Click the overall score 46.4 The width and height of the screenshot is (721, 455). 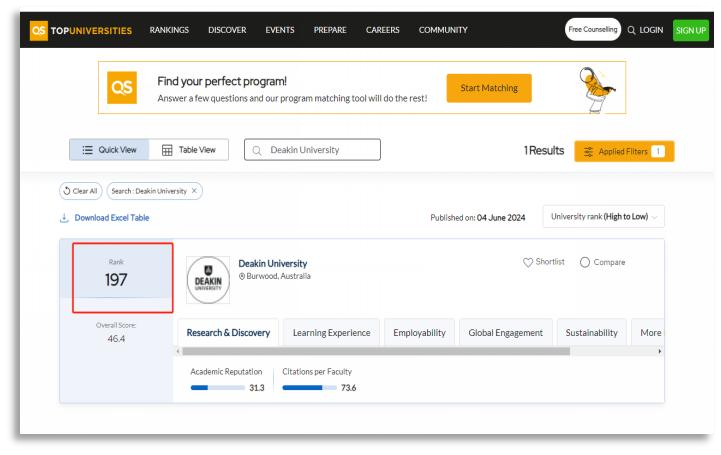click(x=116, y=339)
